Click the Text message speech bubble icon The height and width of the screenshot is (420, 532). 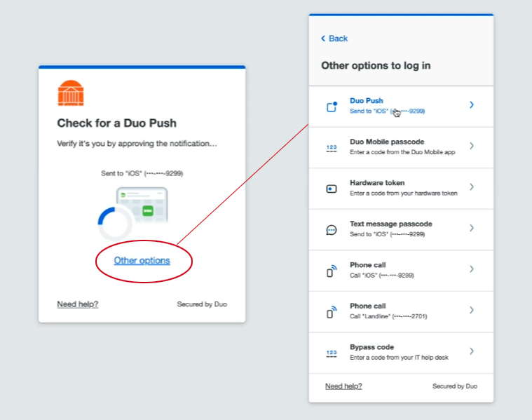click(x=332, y=229)
